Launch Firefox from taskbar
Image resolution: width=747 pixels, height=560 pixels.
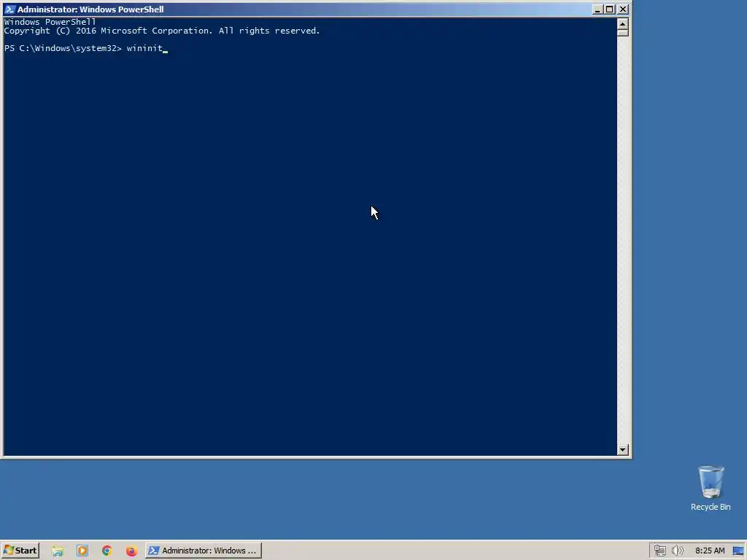coord(131,551)
